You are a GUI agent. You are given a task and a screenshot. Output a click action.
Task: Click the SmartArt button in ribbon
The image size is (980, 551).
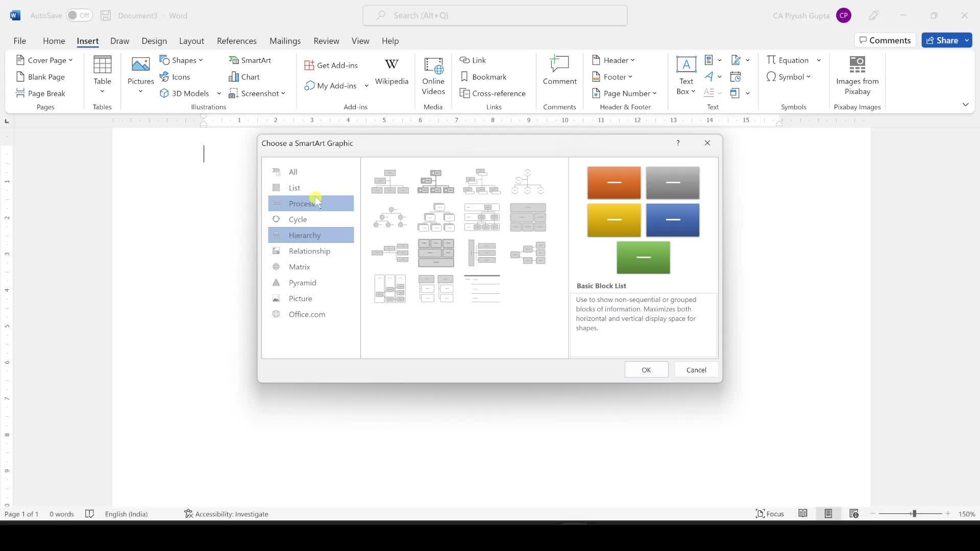(250, 60)
